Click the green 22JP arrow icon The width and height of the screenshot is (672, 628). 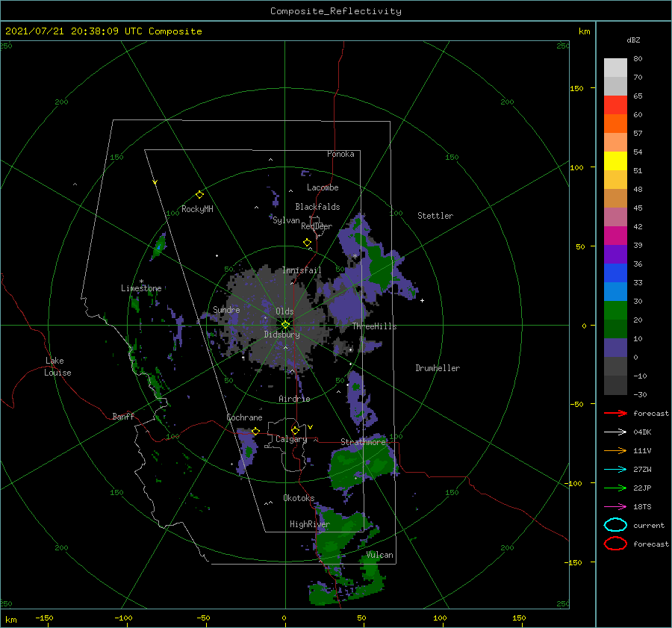tap(615, 488)
